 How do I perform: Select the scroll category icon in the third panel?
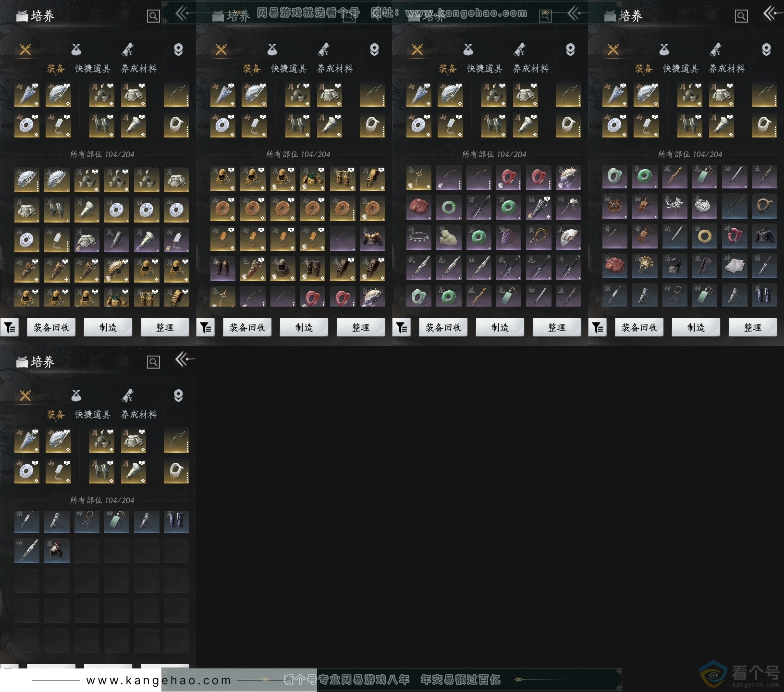tap(519, 49)
